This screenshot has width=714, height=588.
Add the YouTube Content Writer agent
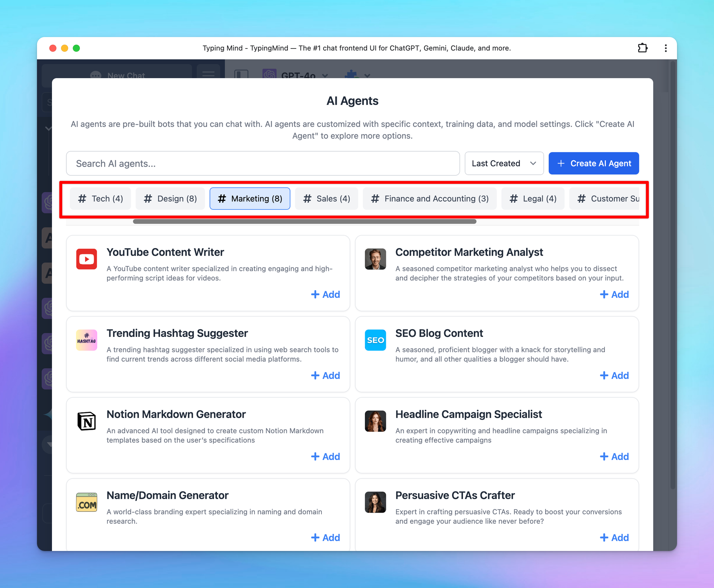tap(325, 294)
